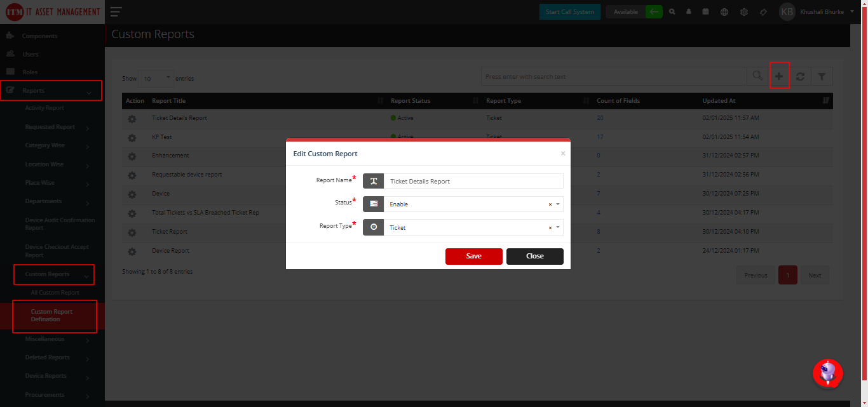
Task: Click into the Report Name text field
Action: (x=473, y=181)
